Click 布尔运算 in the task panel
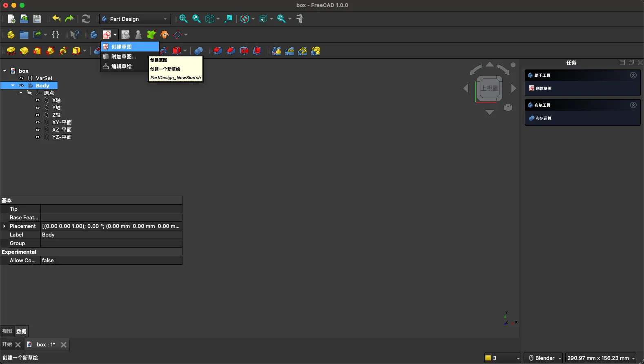This screenshot has width=644, height=364. [x=540, y=118]
